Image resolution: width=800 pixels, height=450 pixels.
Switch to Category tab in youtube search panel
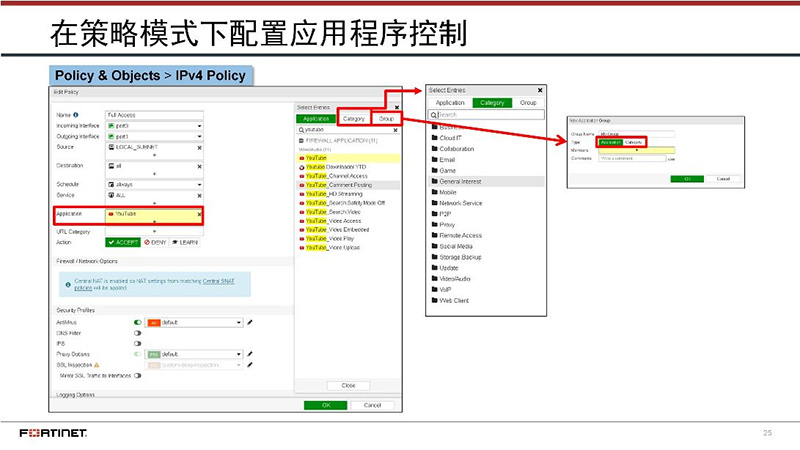354,118
